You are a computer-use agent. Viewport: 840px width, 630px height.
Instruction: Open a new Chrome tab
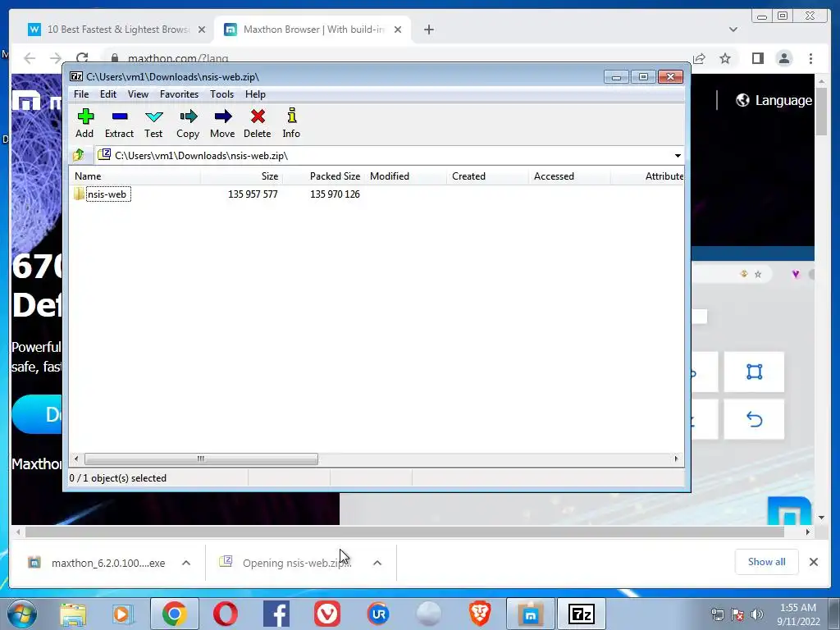428,30
